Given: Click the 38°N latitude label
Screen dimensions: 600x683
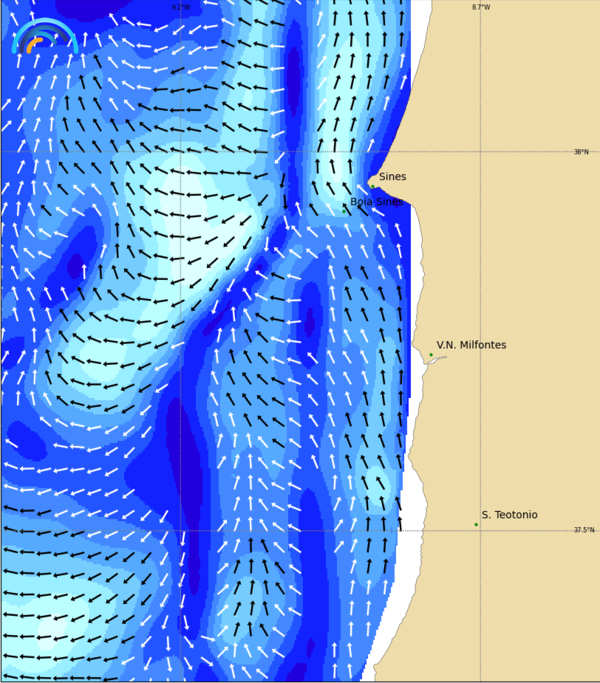Looking at the screenshot, I should tap(581, 152).
